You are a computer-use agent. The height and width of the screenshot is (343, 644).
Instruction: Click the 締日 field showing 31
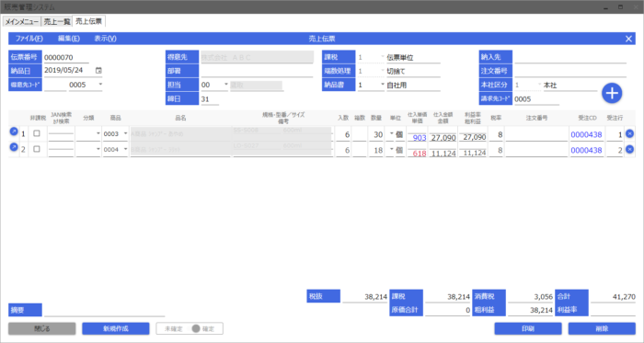click(x=210, y=99)
